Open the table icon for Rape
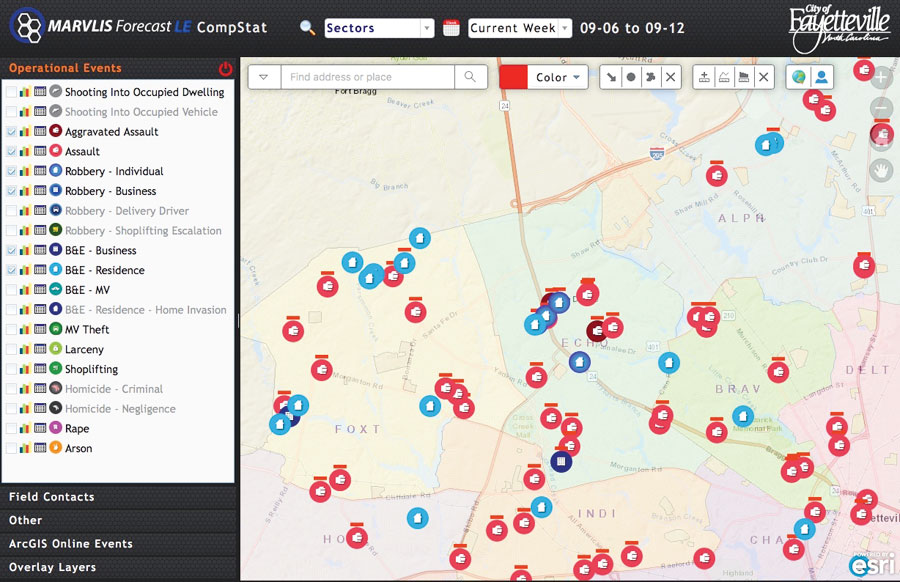Viewport: 900px width, 582px height. click(40, 428)
